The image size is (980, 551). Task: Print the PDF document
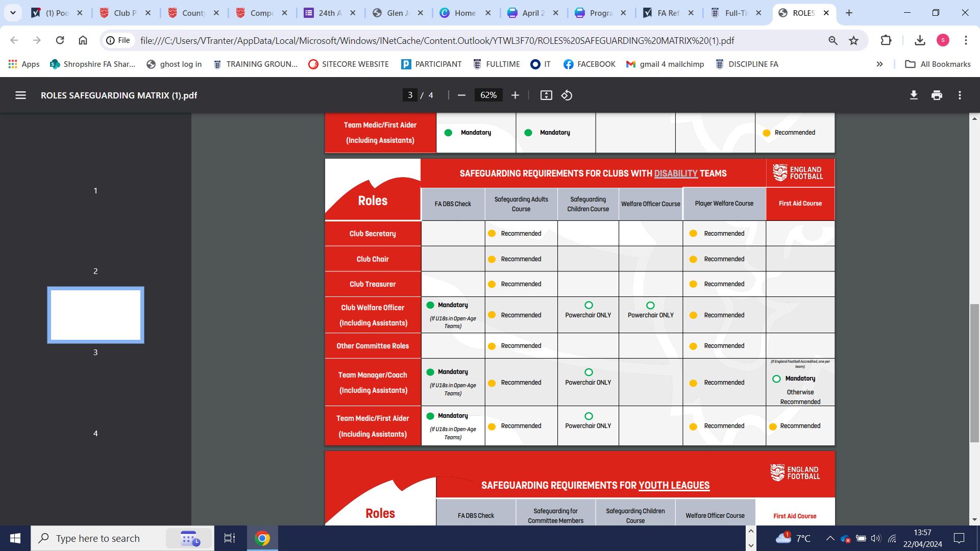(937, 95)
